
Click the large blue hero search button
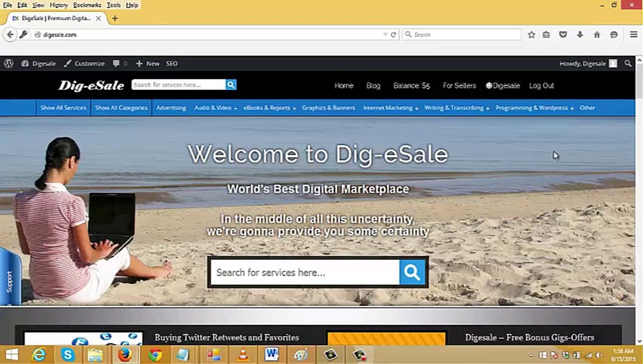[x=412, y=272]
